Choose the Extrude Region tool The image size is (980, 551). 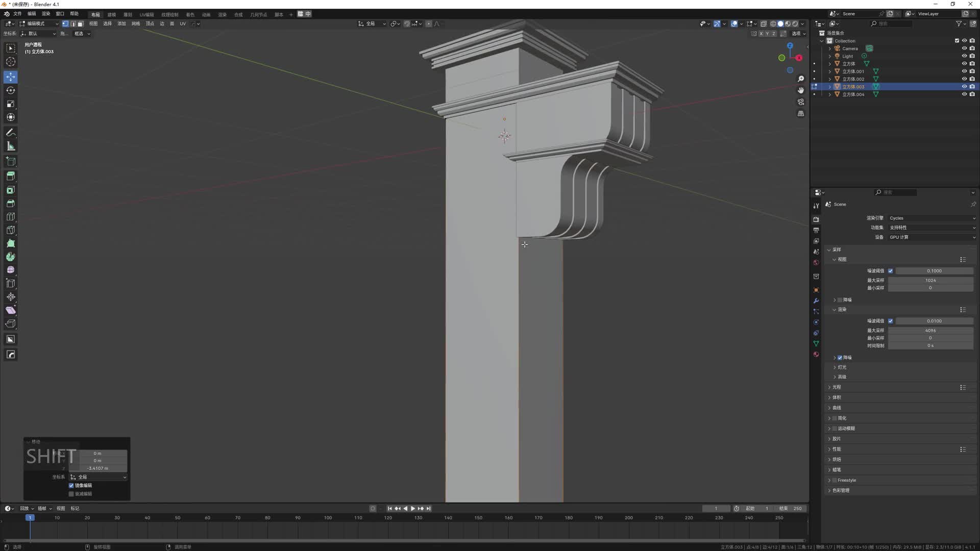pos(11,176)
